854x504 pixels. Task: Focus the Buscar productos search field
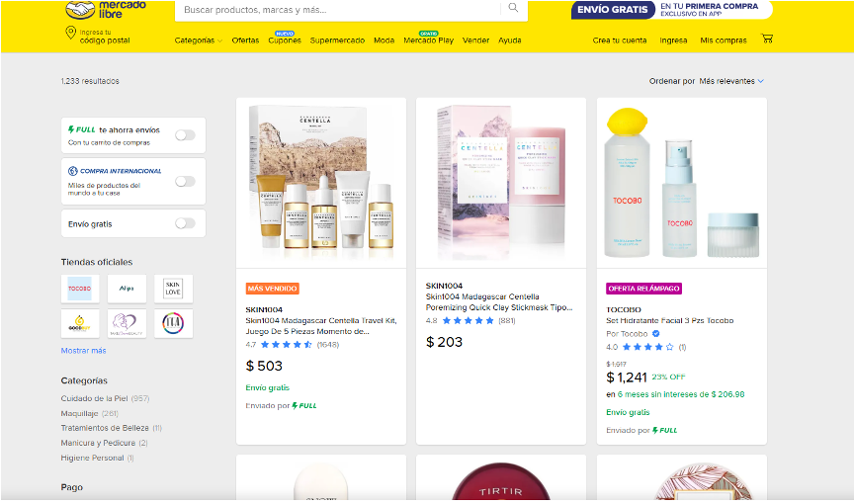(338, 10)
